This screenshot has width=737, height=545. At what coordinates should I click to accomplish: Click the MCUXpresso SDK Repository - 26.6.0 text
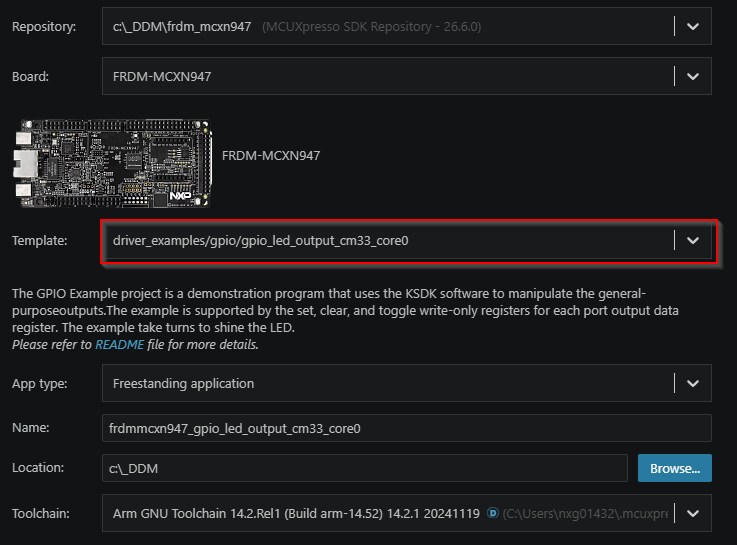371,27
